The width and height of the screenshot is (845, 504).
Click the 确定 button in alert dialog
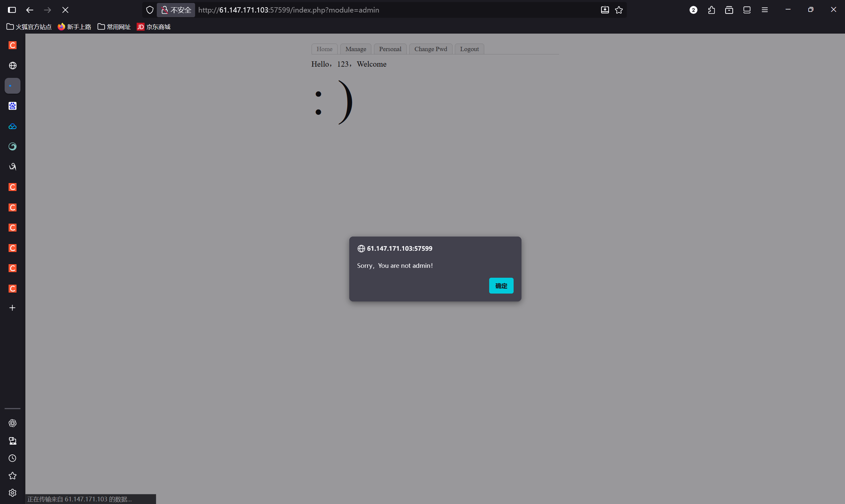point(501,286)
